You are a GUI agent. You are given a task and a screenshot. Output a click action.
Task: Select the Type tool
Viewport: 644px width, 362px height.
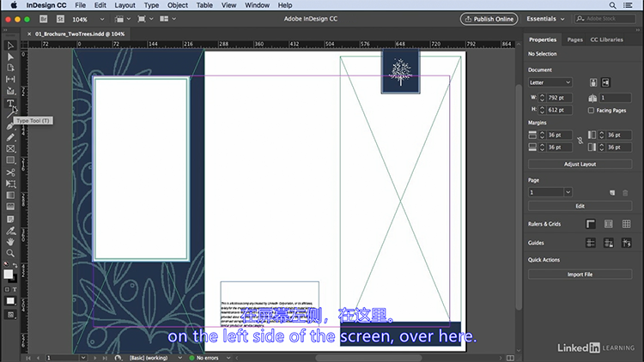(10, 103)
